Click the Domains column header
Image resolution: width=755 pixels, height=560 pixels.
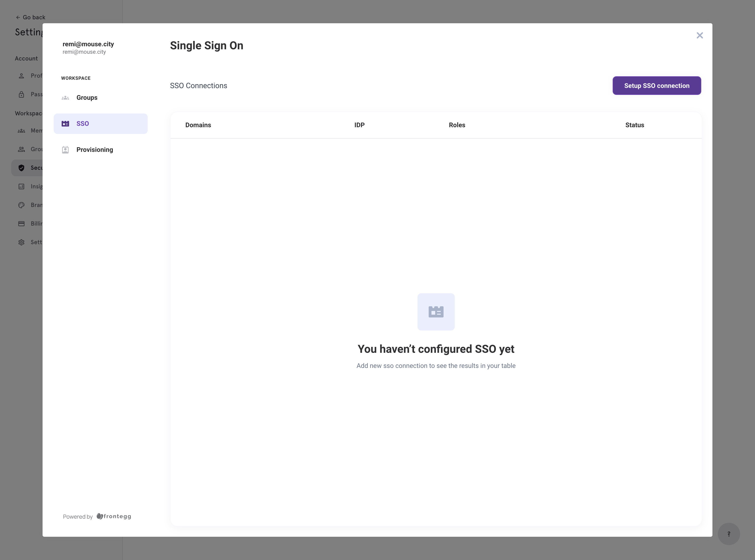(198, 125)
